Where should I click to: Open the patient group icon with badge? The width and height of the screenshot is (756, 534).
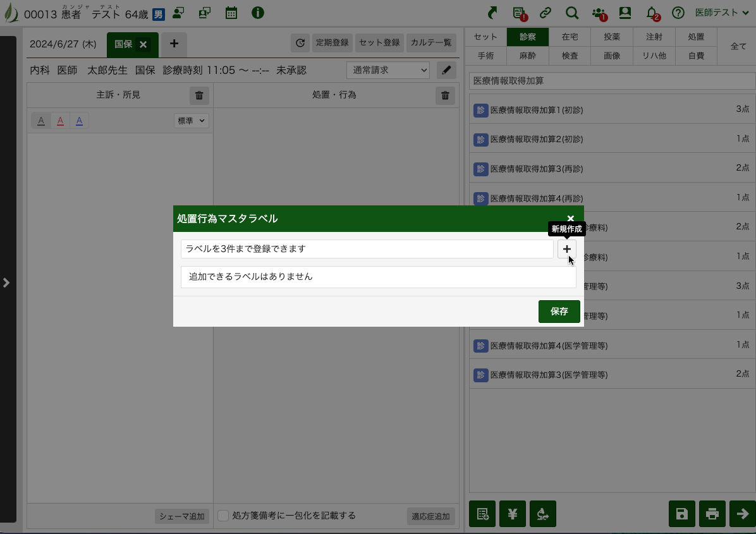click(599, 13)
